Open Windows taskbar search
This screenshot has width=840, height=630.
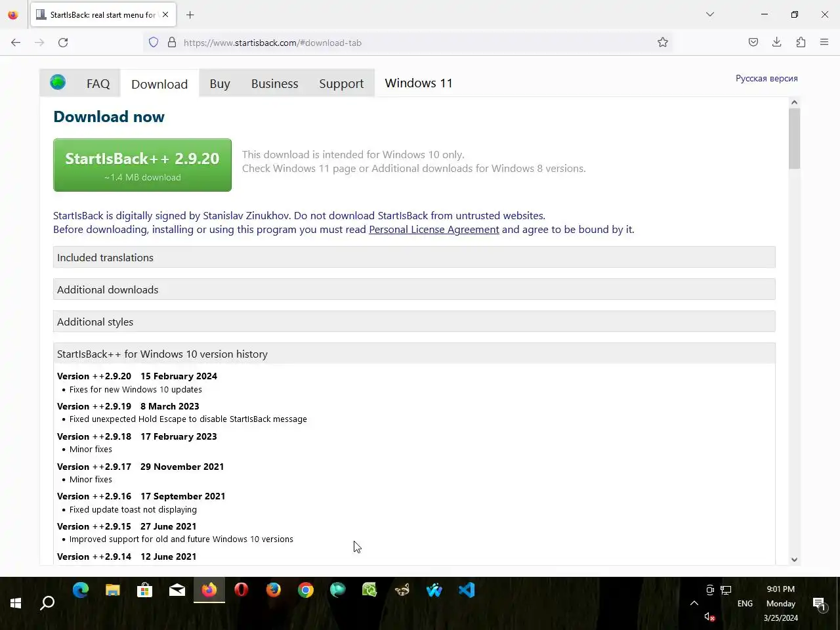[x=47, y=603]
